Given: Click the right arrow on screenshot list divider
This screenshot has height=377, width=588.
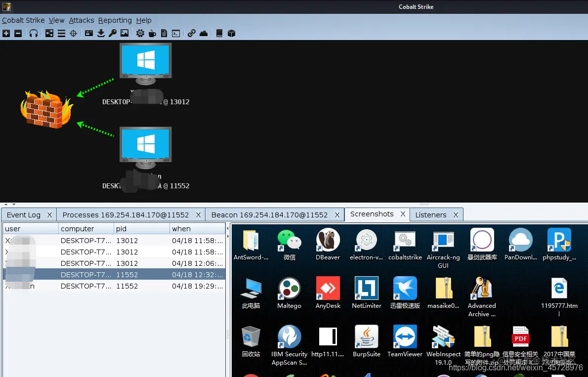Looking at the screenshot, I should coord(228,236).
